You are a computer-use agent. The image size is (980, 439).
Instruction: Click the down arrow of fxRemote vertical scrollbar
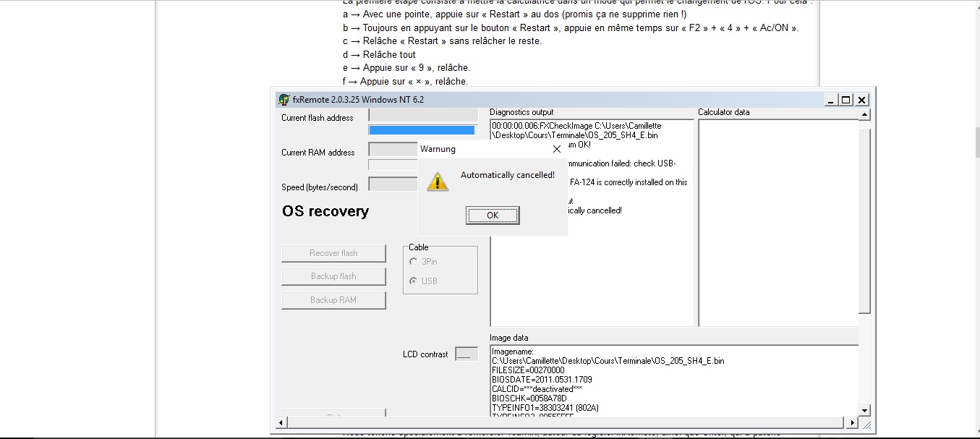(x=864, y=410)
